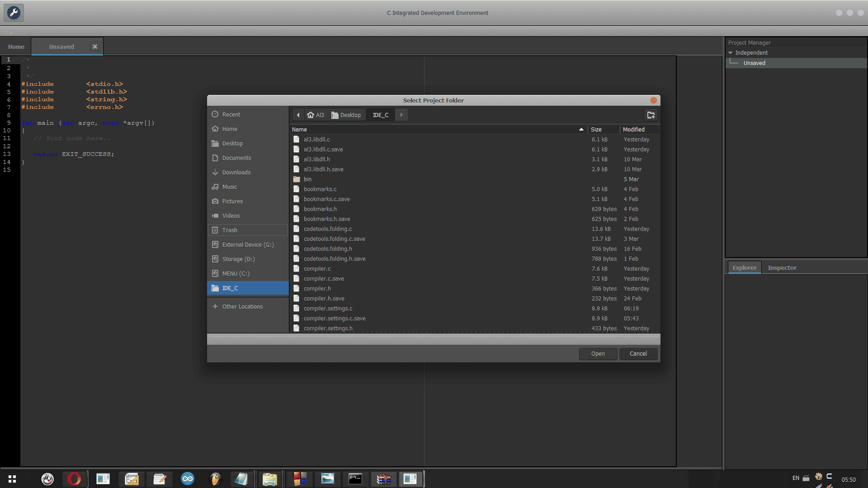Collapse the Independent tree node
The height and width of the screenshot is (488, 868).
coord(730,53)
